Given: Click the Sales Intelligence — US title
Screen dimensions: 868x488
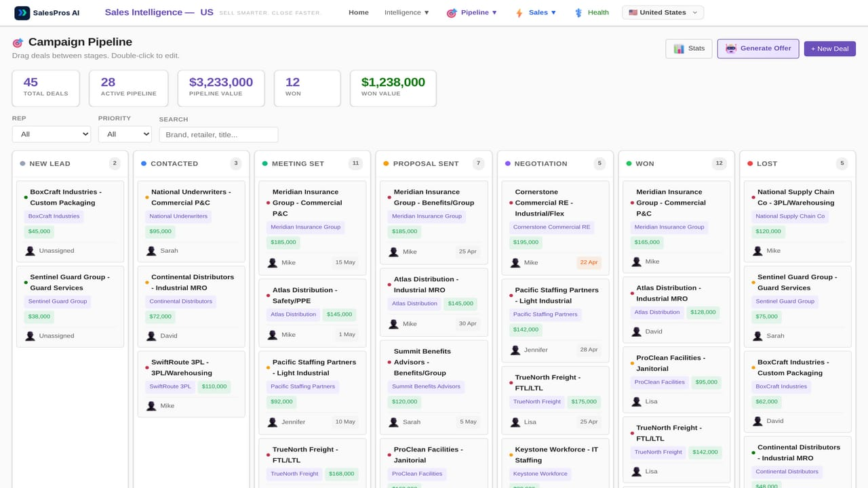Looking at the screenshot, I should (x=159, y=12).
